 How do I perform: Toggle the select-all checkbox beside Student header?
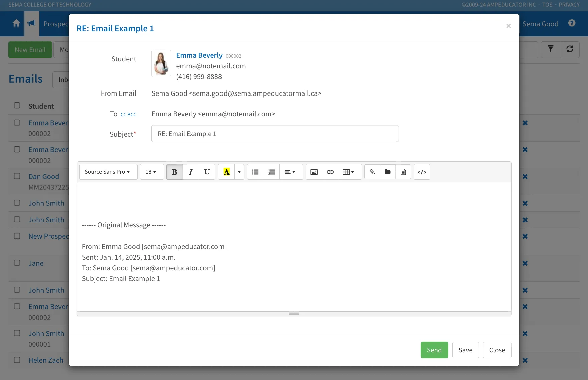(17, 105)
